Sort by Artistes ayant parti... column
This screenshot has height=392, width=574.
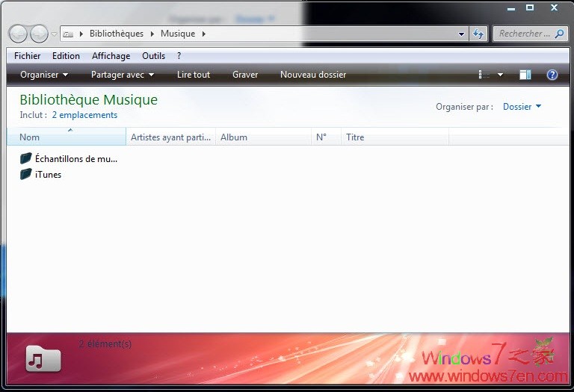(171, 137)
